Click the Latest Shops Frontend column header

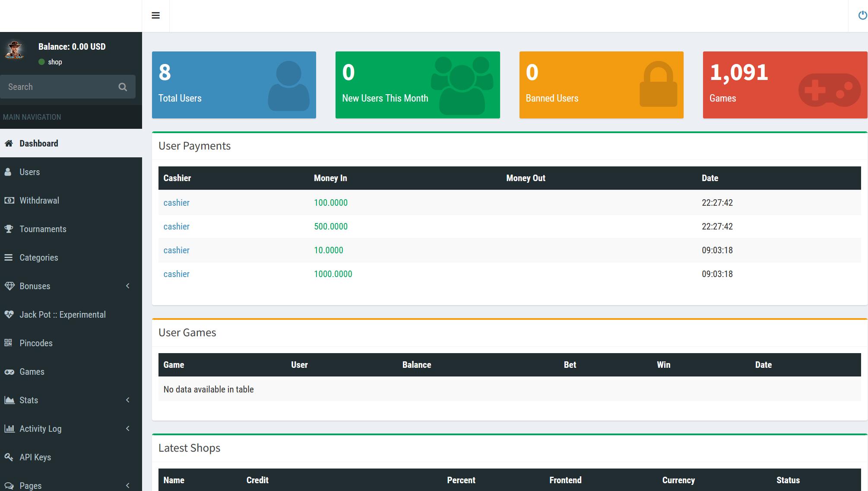[x=565, y=480]
